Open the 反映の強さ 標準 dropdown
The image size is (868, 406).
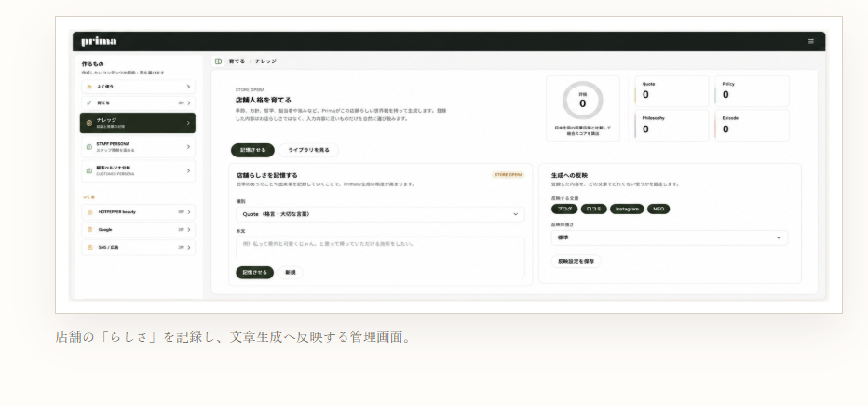[x=670, y=237]
